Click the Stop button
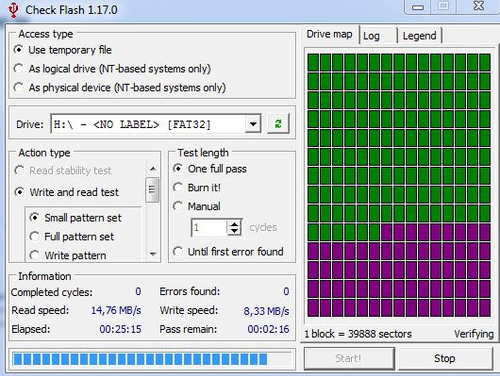 coord(445,358)
